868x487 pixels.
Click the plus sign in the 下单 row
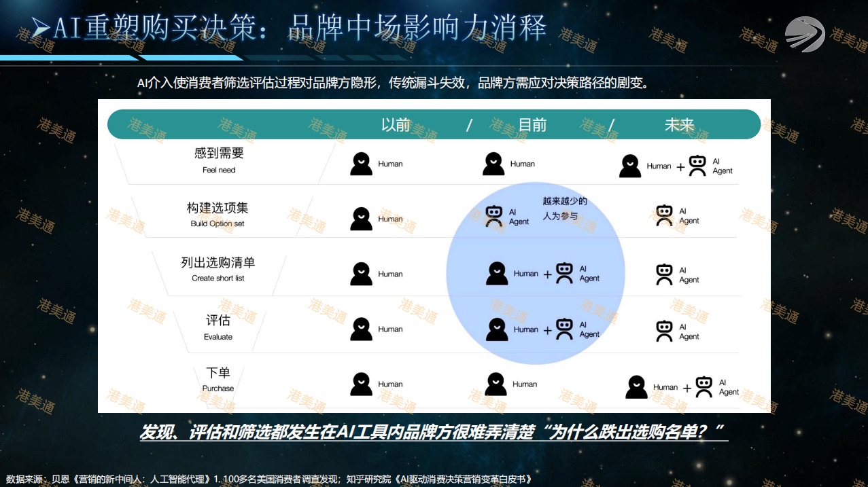pos(687,388)
